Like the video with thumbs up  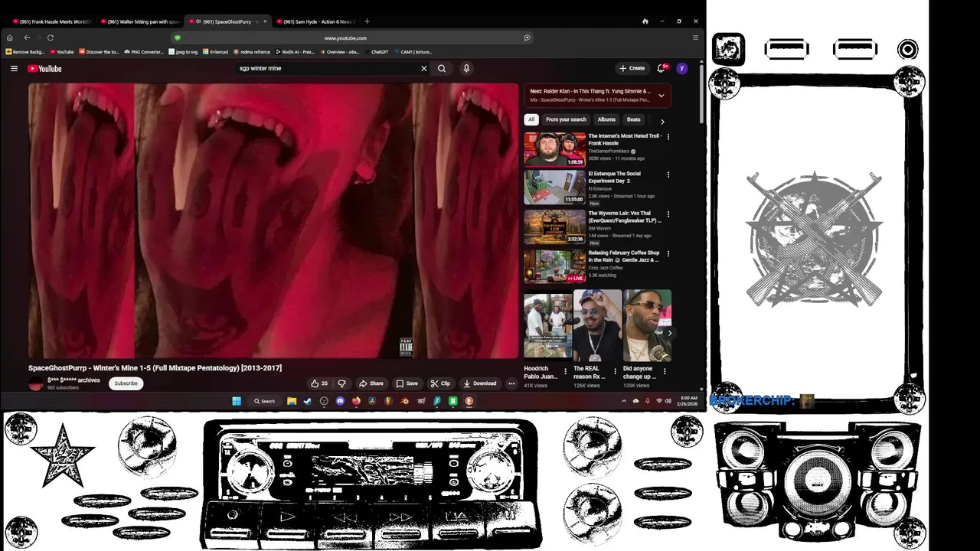(x=319, y=383)
